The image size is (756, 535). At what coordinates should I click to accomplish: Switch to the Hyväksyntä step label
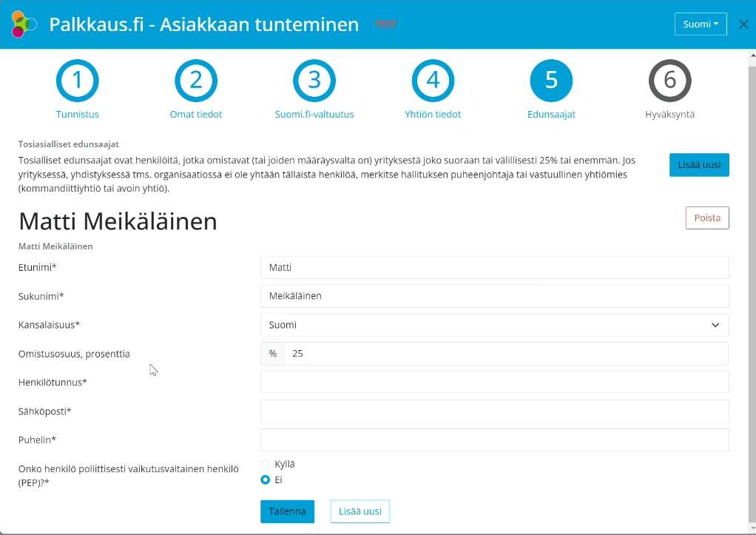tap(669, 115)
